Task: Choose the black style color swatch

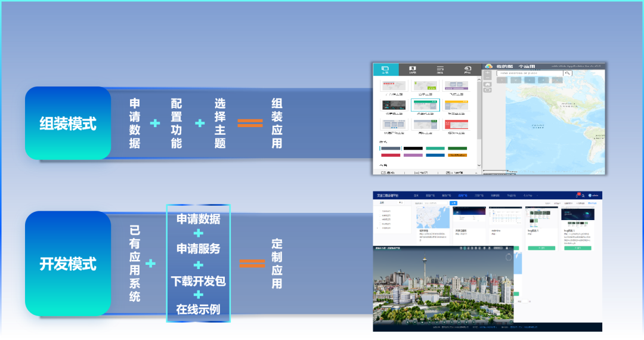Action: click(x=412, y=148)
